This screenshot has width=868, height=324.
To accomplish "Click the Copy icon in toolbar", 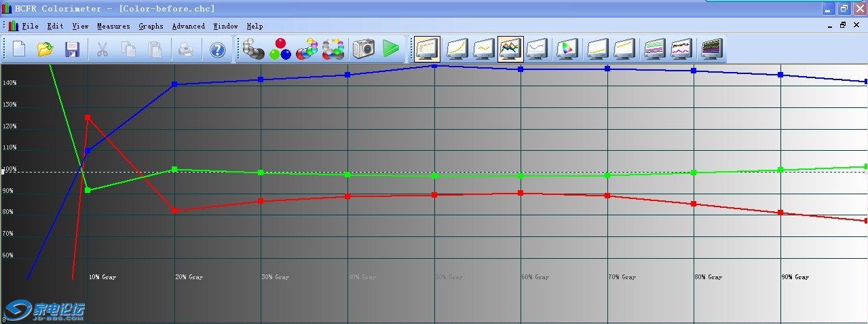I will pos(128,49).
